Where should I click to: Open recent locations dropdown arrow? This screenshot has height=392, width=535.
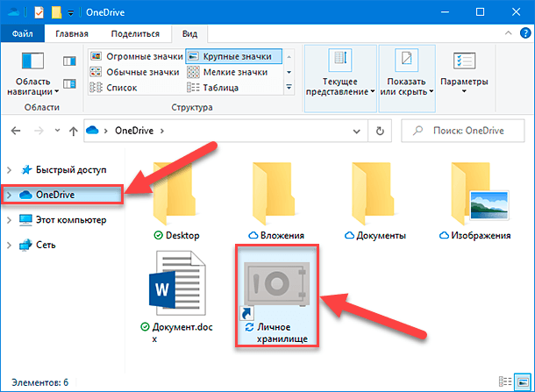coord(57,131)
